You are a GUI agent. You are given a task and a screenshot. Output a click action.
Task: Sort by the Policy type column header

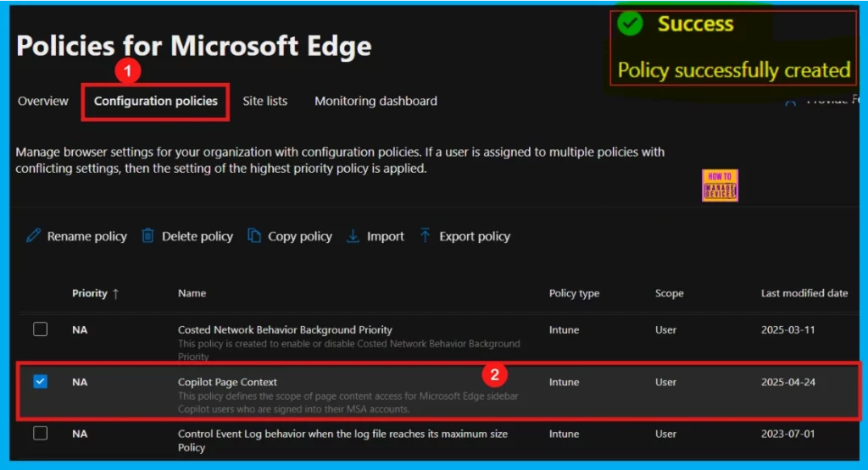point(574,294)
